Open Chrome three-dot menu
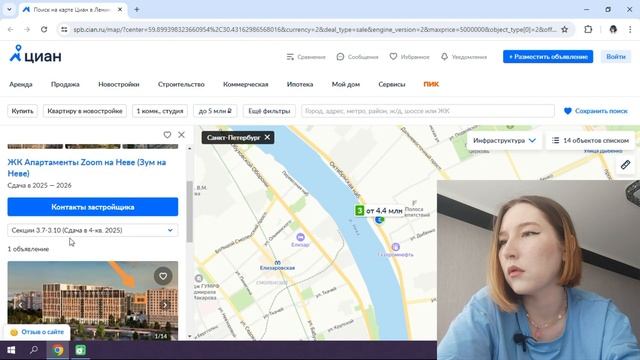This screenshot has width=640, height=360. (630, 29)
